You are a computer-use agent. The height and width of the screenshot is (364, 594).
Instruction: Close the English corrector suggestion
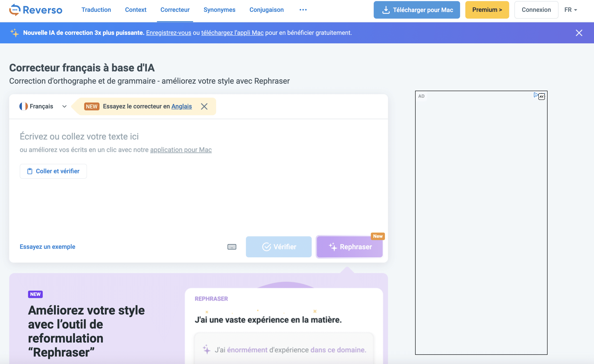click(204, 106)
